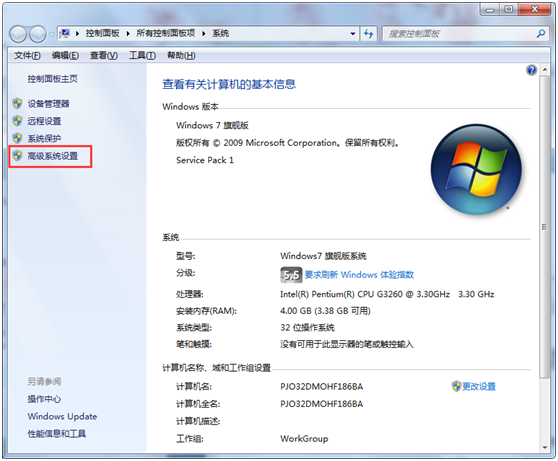Click the Windows 7 旗舰版 edition text
The width and height of the screenshot is (558, 461).
212,125
